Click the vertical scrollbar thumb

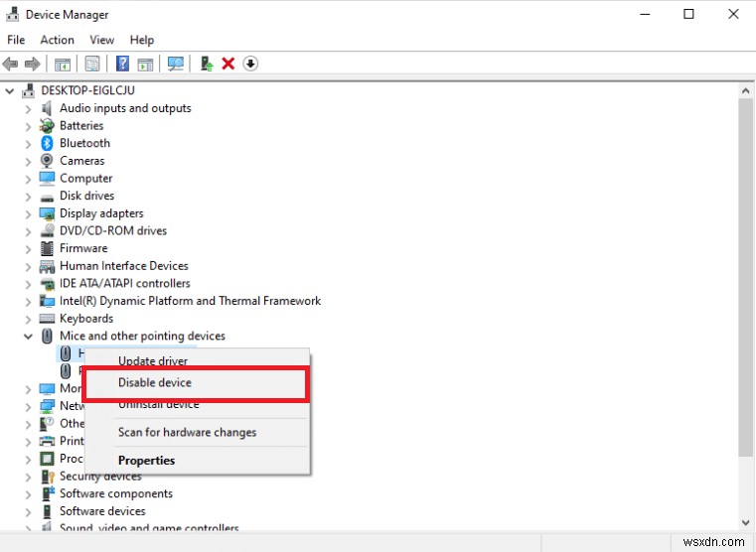[x=745, y=277]
